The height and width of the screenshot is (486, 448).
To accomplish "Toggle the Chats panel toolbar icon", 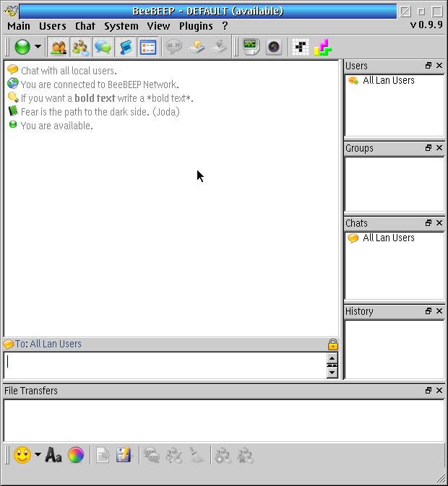I will 103,48.
